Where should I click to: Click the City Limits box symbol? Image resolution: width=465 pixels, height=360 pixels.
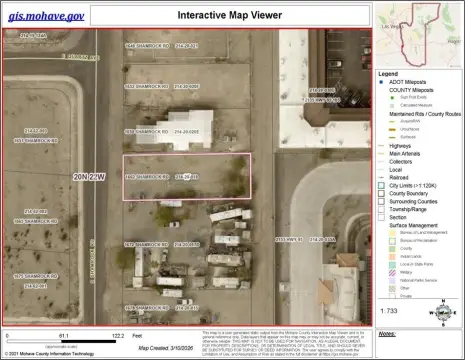[381, 186]
